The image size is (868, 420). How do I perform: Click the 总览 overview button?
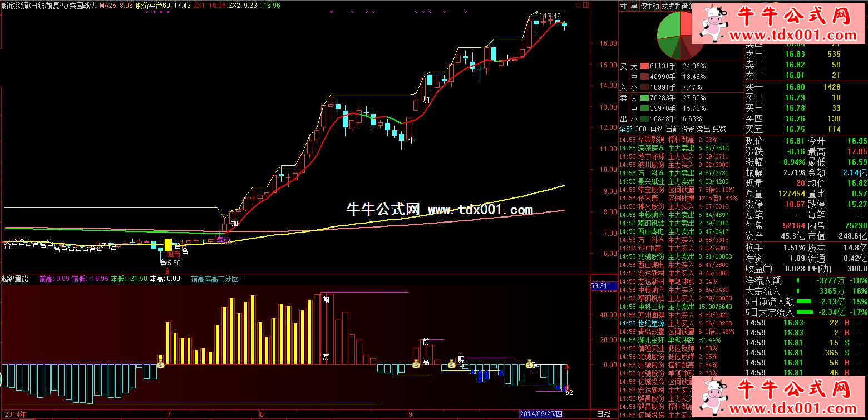(719, 129)
